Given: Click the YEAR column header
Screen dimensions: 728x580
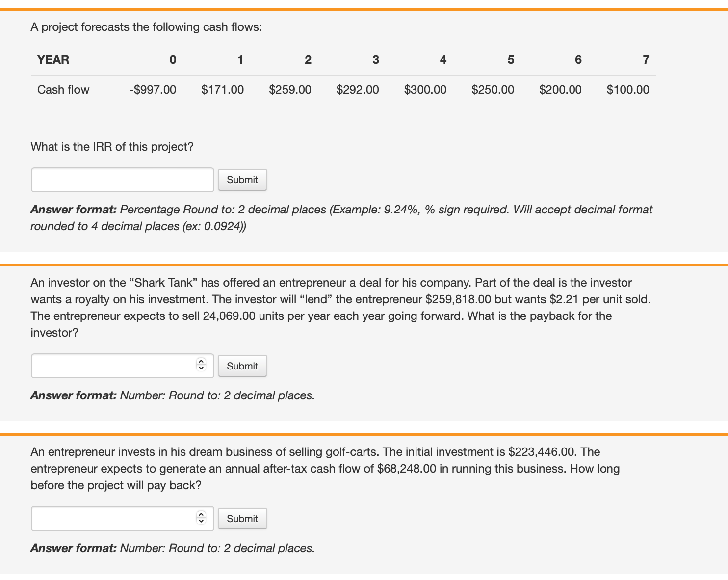Looking at the screenshot, I should 53,60.
